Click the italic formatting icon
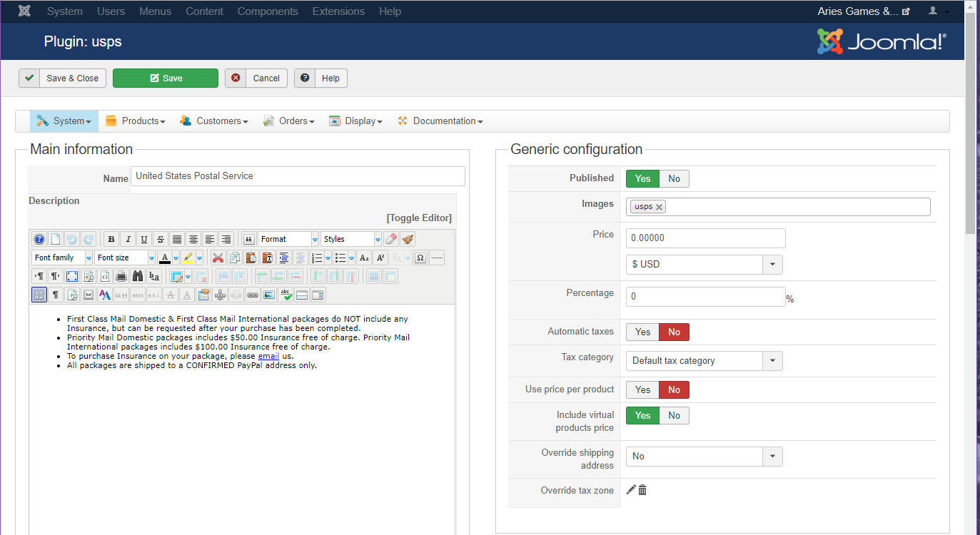Image resolution: width=980 pixels, height=535 pixels. click(x=127, y=240)
